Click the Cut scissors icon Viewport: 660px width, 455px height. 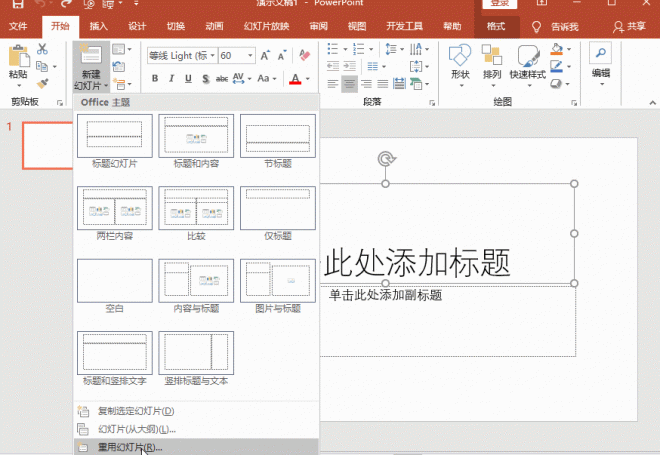click(42, 49)
